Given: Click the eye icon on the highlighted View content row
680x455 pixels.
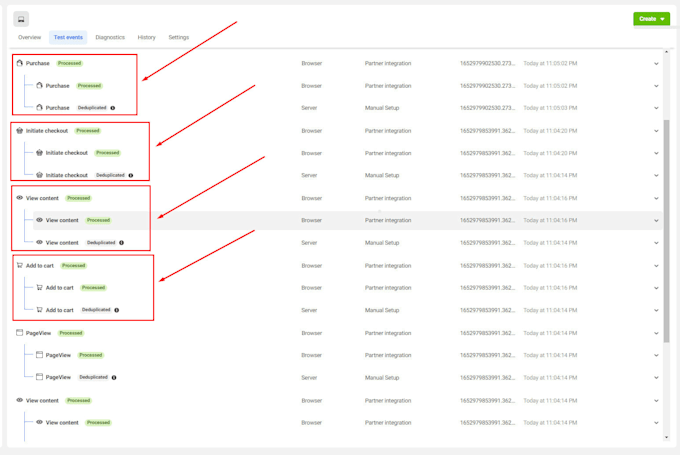Looking at the screenshot, I should click(x=39, y=220).
